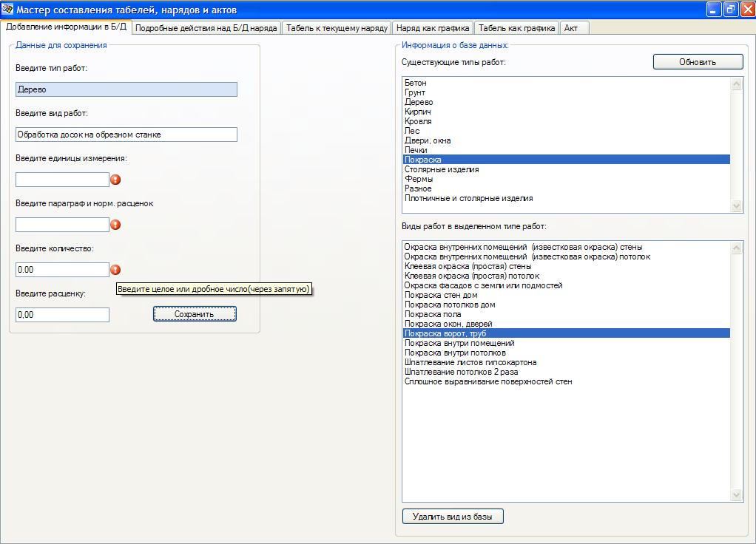
Task: Select 'Покраска внутри помещений' row
Action: 567,343
